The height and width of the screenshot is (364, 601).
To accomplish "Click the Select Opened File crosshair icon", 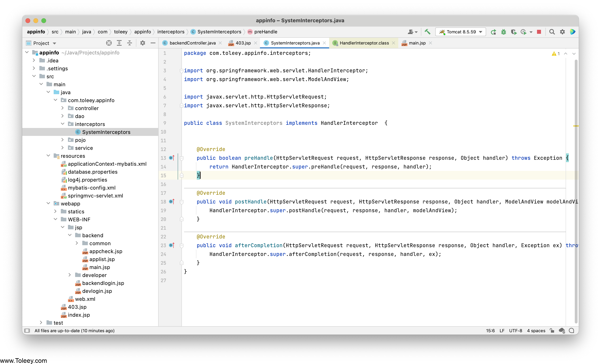I will click(x=109, y=43).
